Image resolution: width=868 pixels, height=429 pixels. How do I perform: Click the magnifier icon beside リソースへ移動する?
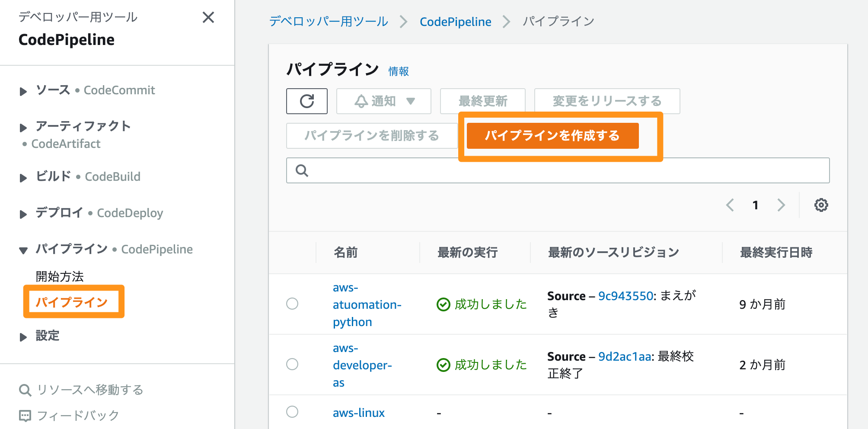click(x=25, y=390)
